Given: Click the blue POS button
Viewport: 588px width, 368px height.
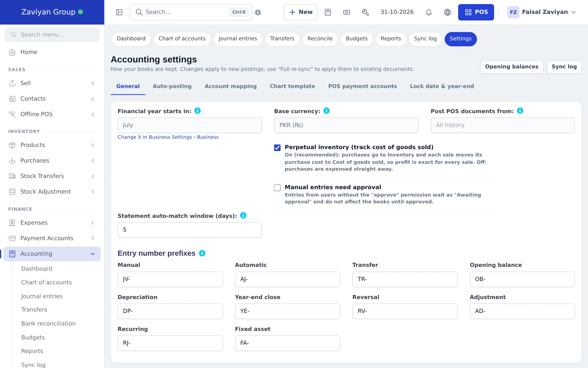Looking at the screenshot, I should 476,12.
